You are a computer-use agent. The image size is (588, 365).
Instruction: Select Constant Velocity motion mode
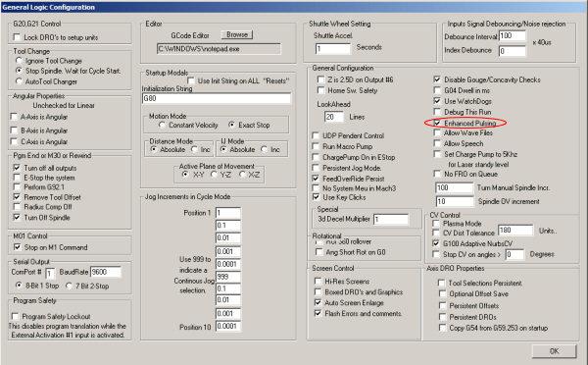click(162, 125)
